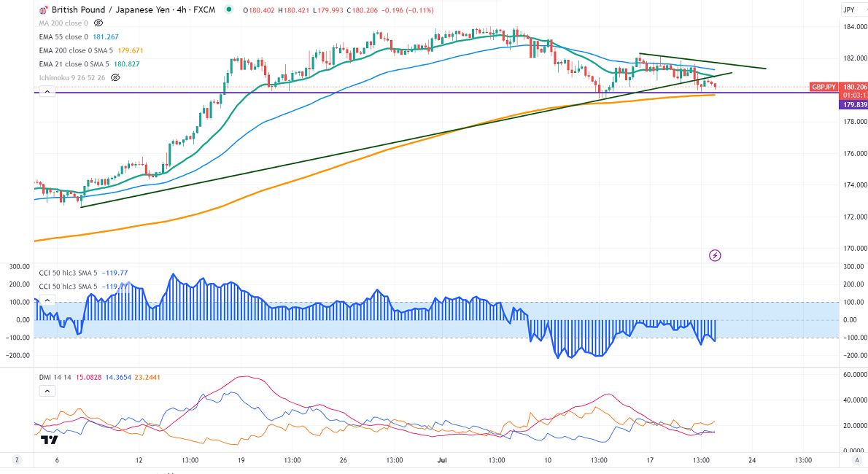Select the MA 200 close 0 legend text
Screen dimensions: 868x474
pyautogui.click(x=63, y=23)
